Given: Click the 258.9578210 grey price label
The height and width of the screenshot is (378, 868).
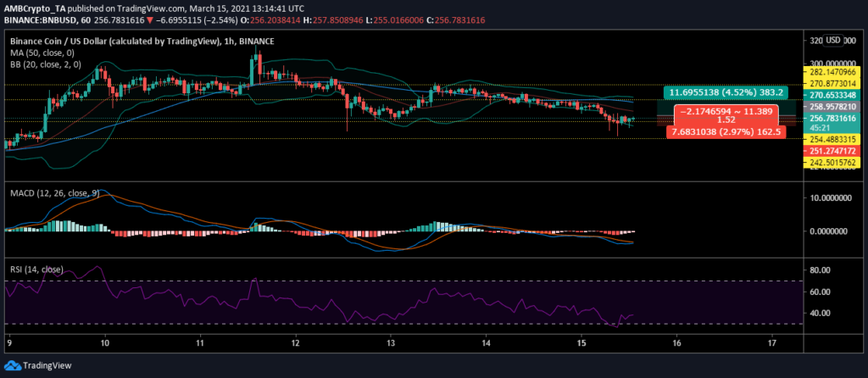Looking at the screenshot, I should point(831,106).
